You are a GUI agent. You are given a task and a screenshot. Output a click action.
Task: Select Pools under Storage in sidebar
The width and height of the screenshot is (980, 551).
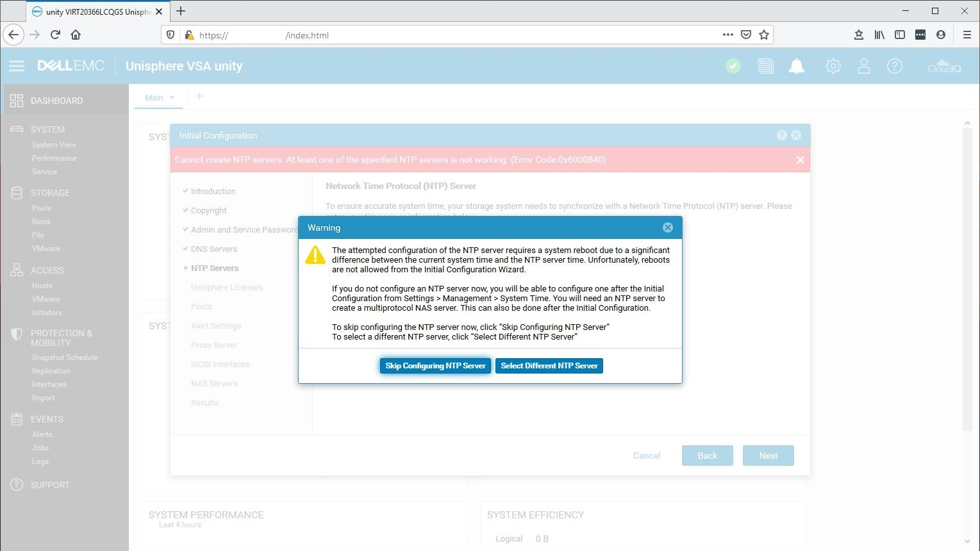42,208
